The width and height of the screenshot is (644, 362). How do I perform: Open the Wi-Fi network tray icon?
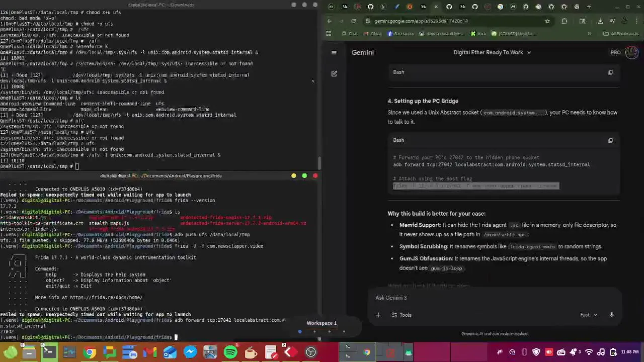click(588, 352)
